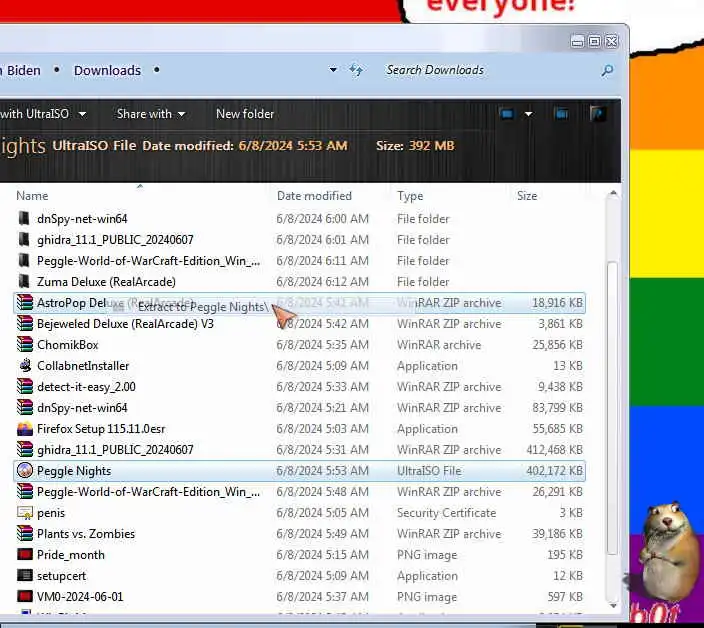This screenshot has width=704, height=628.
Task: Click the Biden breadcrumb
Action: 23,70
